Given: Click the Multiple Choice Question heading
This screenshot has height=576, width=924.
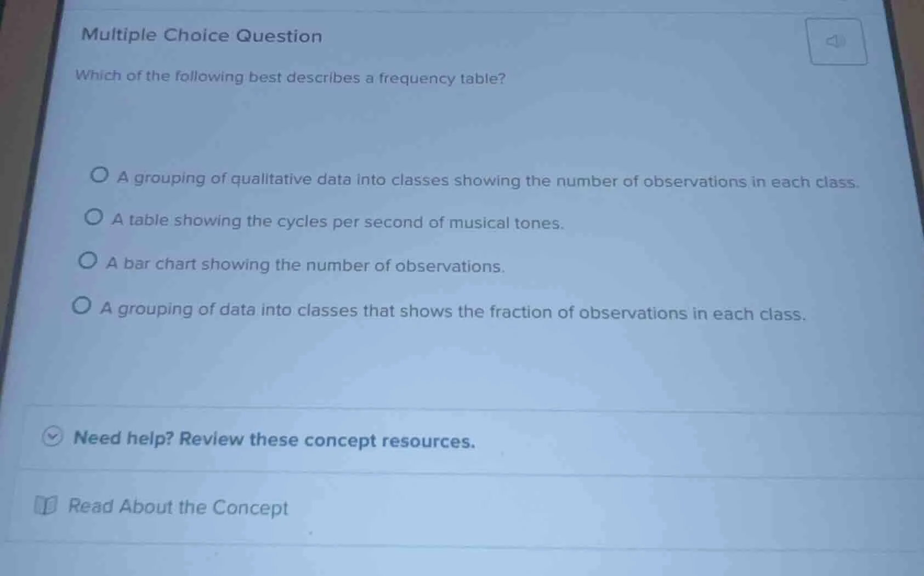Looking at the screenshot, I should click(201, 35).
